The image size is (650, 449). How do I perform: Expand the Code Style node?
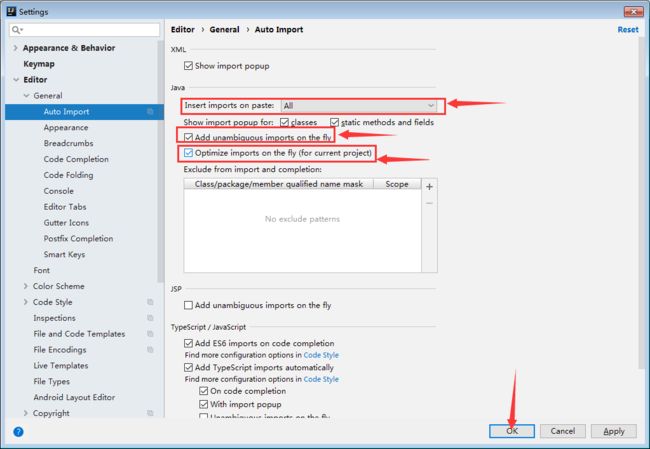click(x=26, y=302)
